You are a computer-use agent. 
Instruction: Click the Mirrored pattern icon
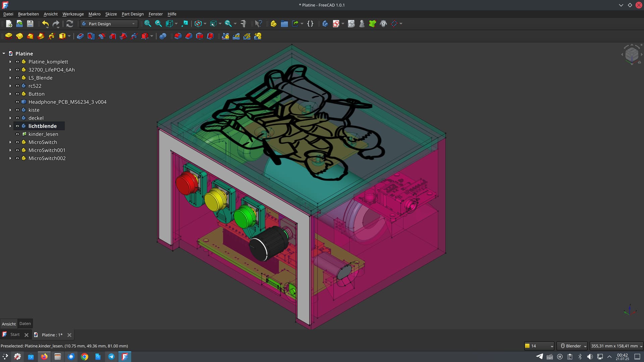pyautogui.click(x=225, y=36)
